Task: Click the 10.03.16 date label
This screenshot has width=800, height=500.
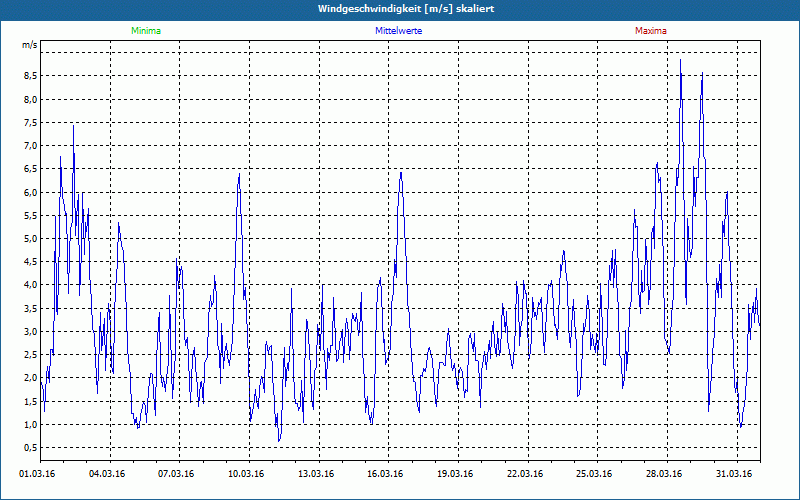Action: click(x=246, y=474)
